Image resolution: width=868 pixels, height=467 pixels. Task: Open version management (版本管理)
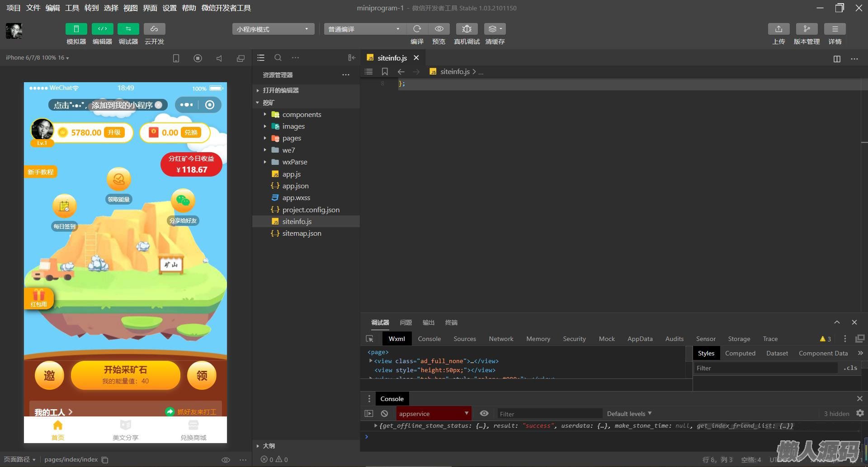point(807,29)
